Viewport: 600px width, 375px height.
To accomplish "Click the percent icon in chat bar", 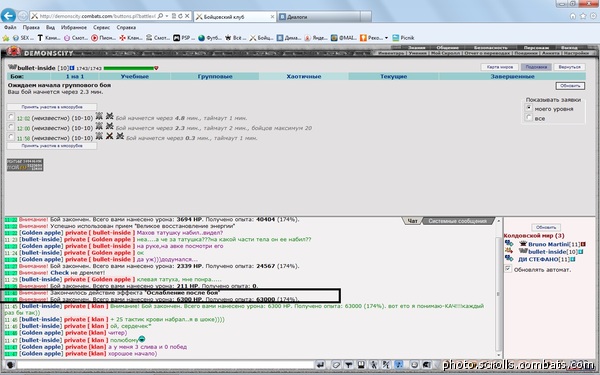I will coord(386,365).
